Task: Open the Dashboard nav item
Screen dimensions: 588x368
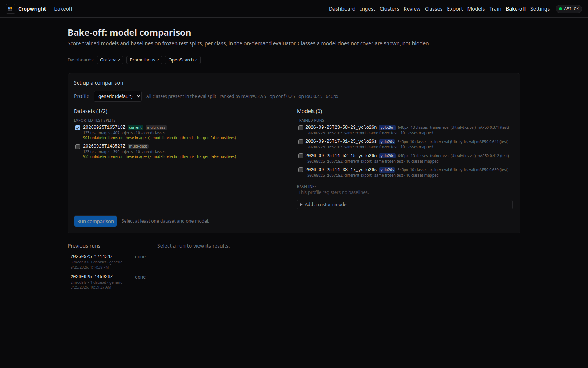Action: coord(342,9)
